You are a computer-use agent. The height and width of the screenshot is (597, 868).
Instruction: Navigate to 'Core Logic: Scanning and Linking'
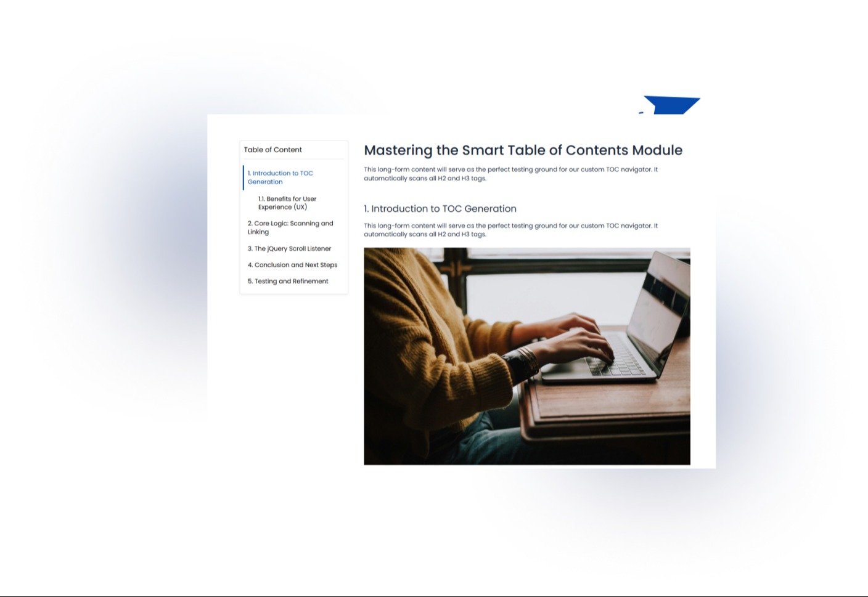pyautogui.click(x=290, y=227)
